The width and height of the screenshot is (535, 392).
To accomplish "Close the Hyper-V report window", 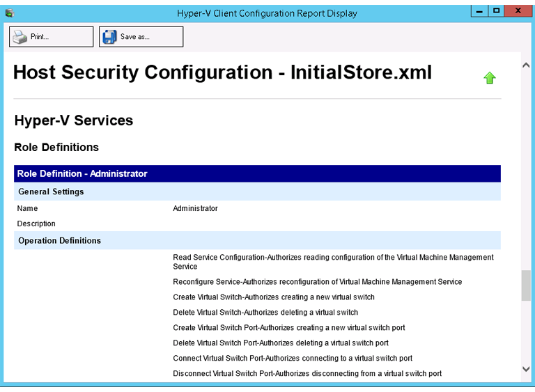I will [x=518, y=10].
